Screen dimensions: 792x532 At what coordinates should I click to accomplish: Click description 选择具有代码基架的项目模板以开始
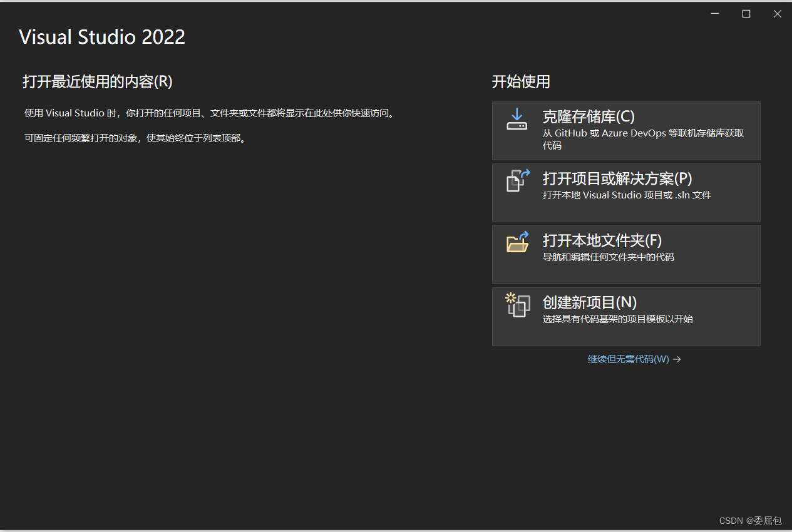617,319
